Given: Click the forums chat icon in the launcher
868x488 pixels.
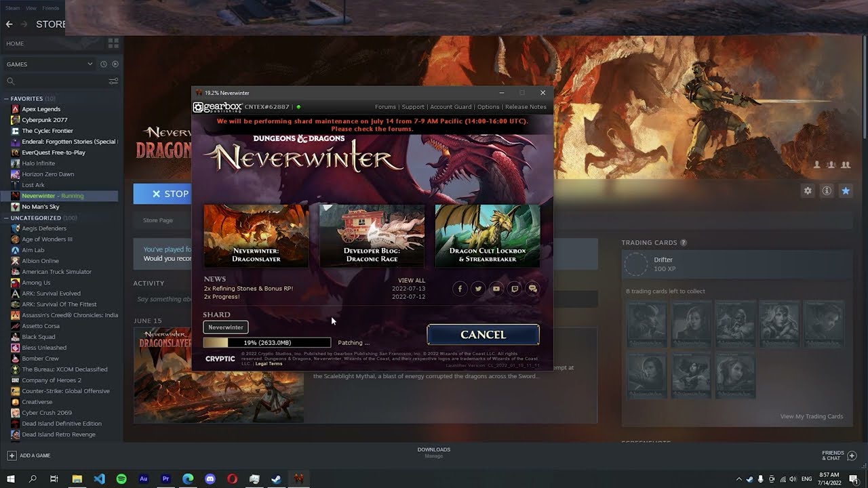Looking at the screenshot, I should click(533, 289).
